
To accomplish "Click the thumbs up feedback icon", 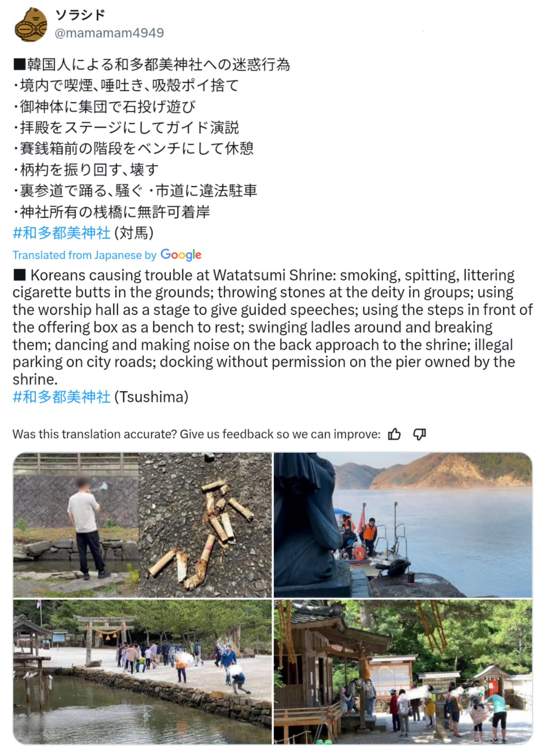I will tap(394, 434).
